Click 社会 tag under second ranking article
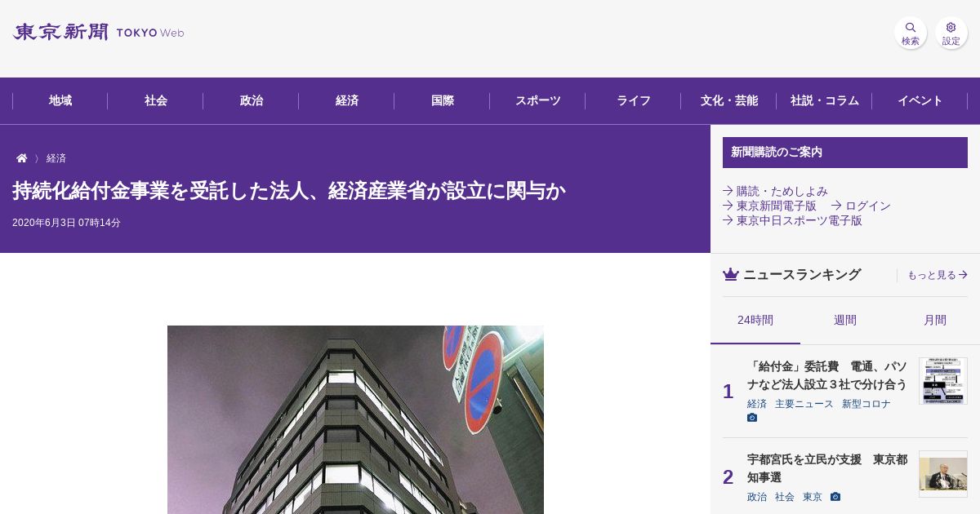This screenshot has height=514, width=980. 785,497
